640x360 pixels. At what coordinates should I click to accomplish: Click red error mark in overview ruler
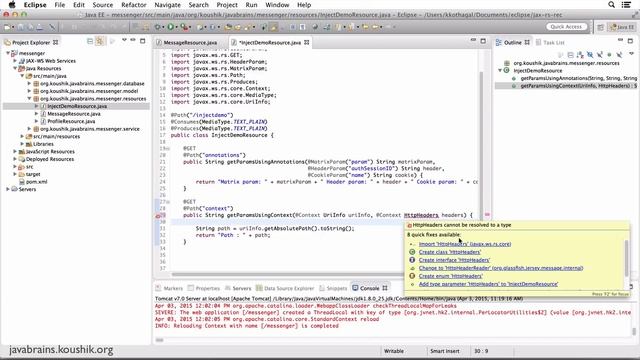click(487, 214)
